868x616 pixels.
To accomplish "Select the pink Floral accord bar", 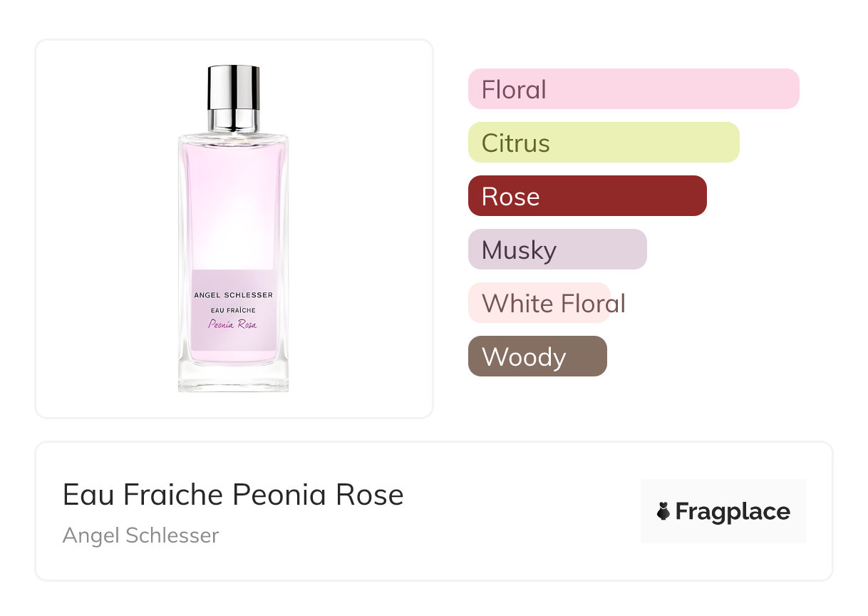I will point(633,89).
